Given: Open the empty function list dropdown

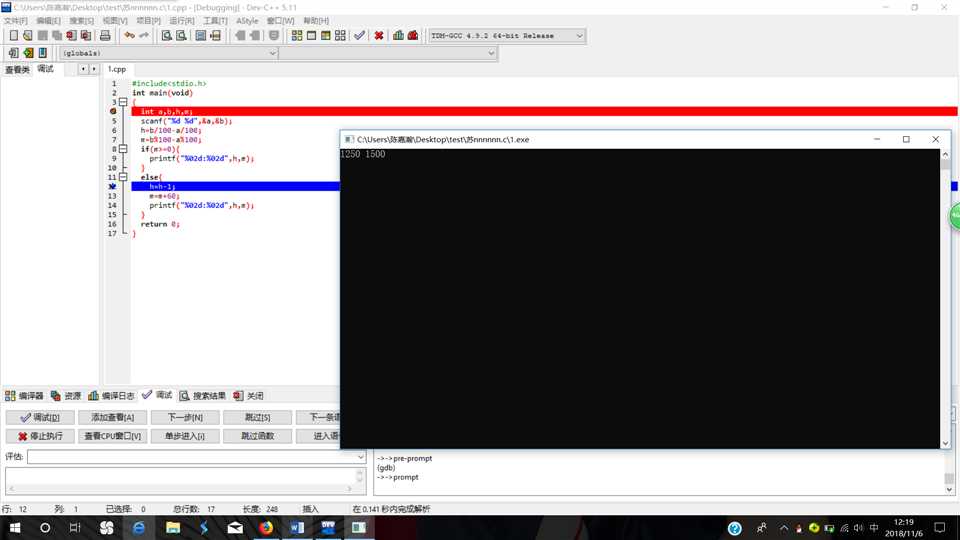Looking at the screenshot, I should point(388,53).
